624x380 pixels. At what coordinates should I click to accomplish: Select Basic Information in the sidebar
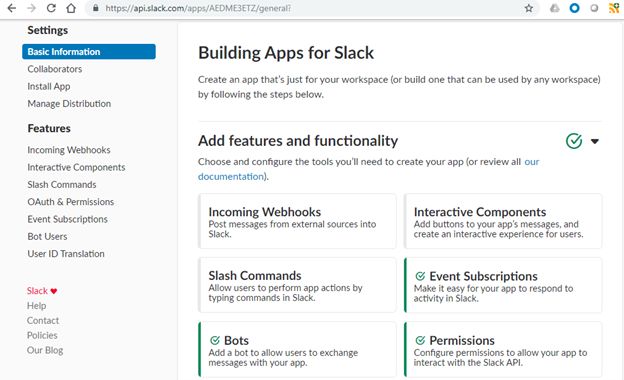click(89, 52)
